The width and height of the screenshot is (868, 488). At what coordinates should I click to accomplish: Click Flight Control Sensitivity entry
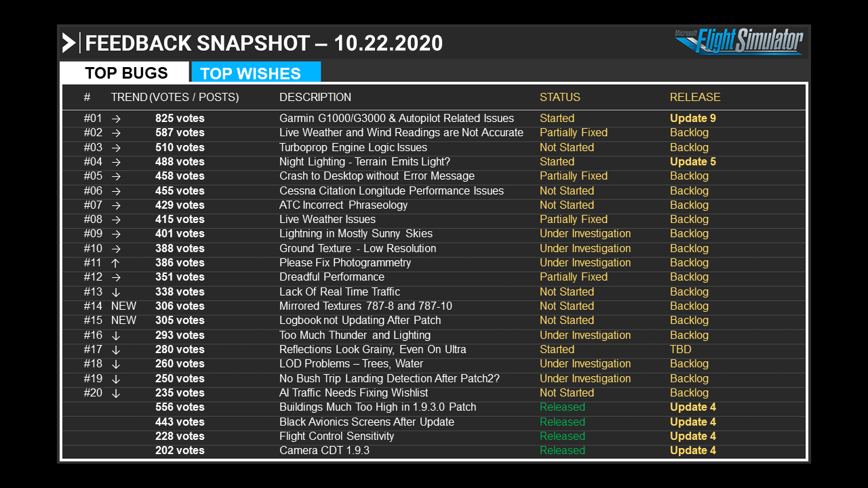[x=336, y=436]
